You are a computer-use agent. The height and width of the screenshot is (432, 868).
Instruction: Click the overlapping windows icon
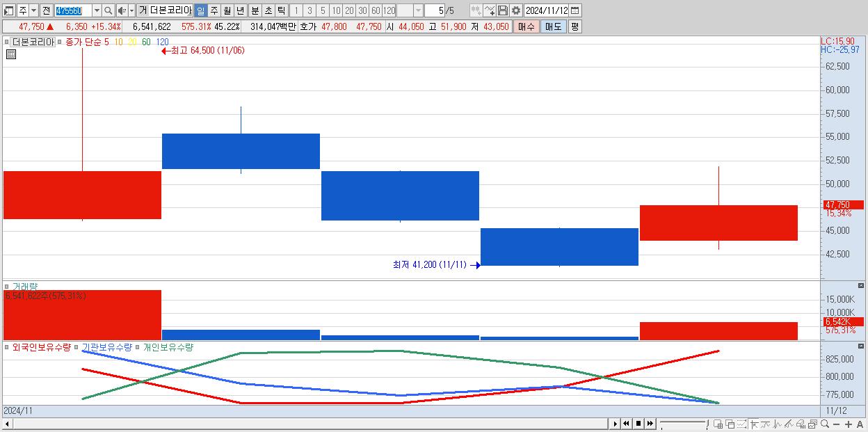pos(730,424)
